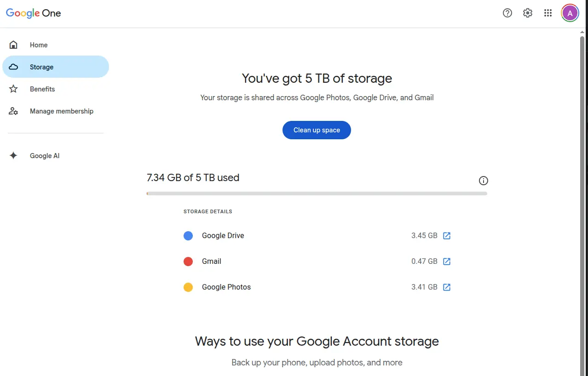The image size is (588, 376).
Task: Click the Google AI sparkle icon
Action: (x=13, y=155)
